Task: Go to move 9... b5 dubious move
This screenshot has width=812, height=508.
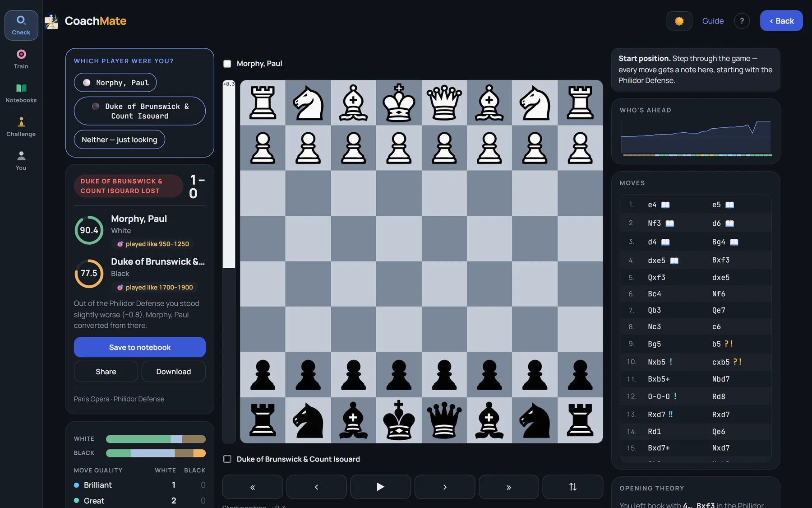Action: (x=722, y=344)
